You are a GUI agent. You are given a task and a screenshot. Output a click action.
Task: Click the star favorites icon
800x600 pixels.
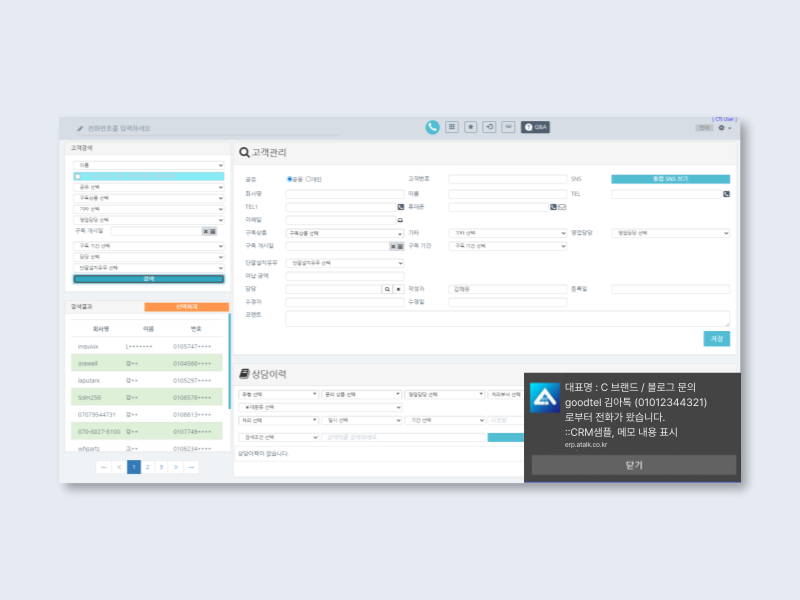(x=471, y=127)
